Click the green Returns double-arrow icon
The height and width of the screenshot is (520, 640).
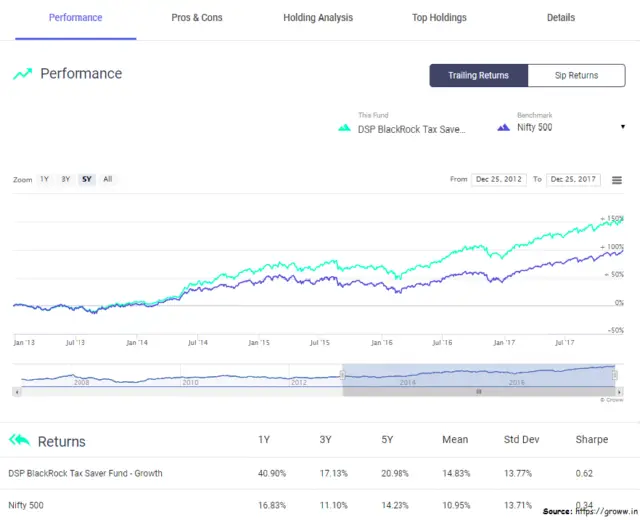pyautogui.click(x=20, y=440)
